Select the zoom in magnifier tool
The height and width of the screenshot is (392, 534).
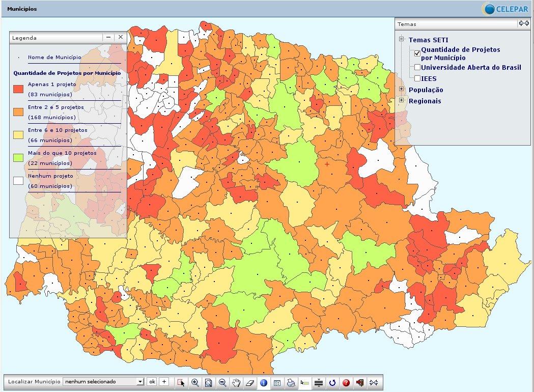[x=195, y=382]
